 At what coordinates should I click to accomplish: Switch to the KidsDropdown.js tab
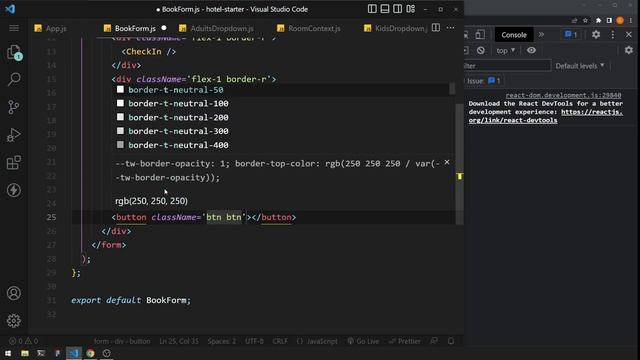(395, 28)
